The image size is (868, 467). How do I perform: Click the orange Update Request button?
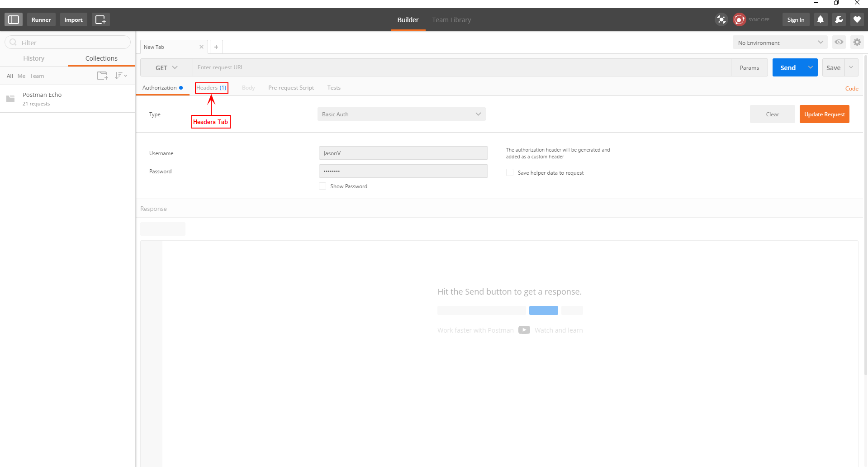tap(824, 114)
